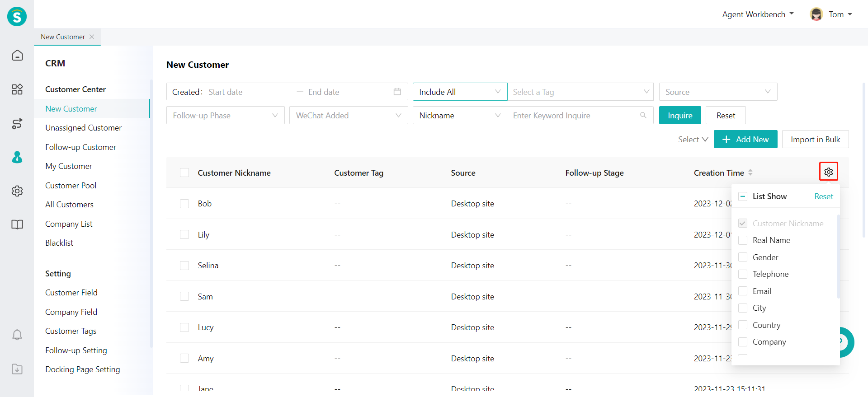Sort by Creation Time arrows
868x397 pixels.
tap(750, 173)
